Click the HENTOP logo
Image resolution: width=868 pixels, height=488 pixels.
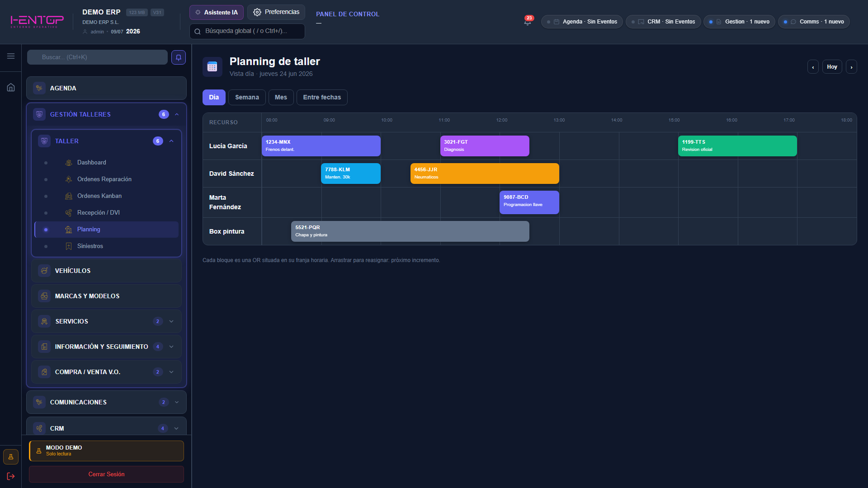pyautogui.click(x=37, y=21)
